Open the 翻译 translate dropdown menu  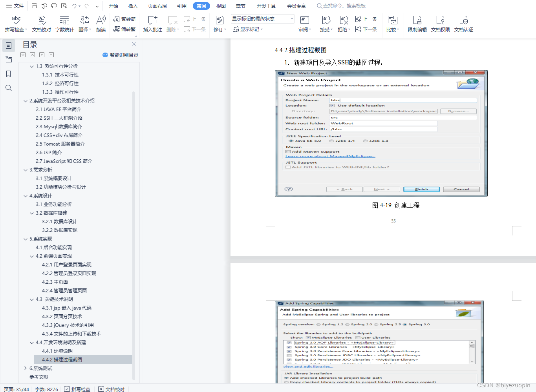click(83, 24)
